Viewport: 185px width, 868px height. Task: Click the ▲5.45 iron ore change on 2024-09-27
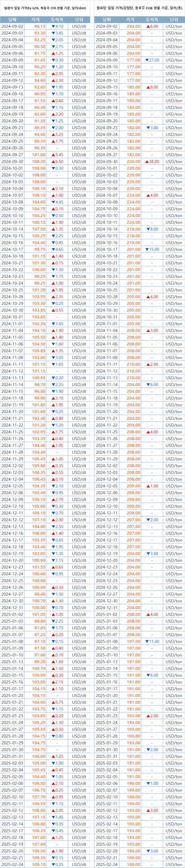(57, 155)
